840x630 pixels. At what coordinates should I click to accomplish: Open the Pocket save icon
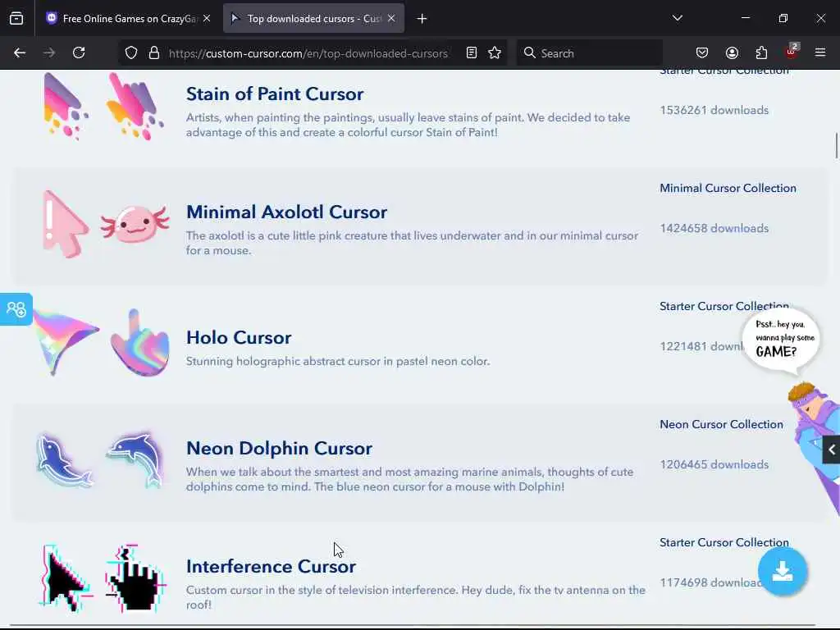click(702, 52)
